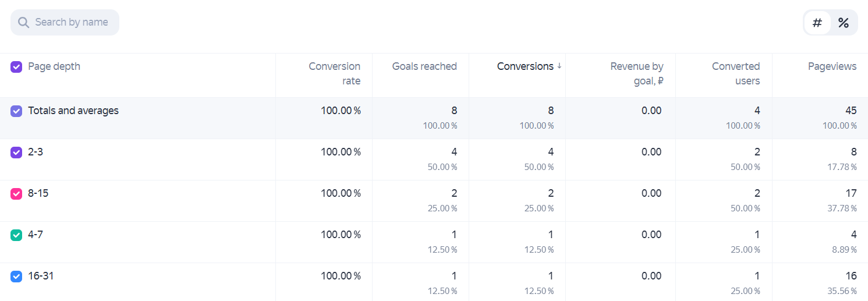
Task: Sort by Pageviews column
Action: click(832, 66)
